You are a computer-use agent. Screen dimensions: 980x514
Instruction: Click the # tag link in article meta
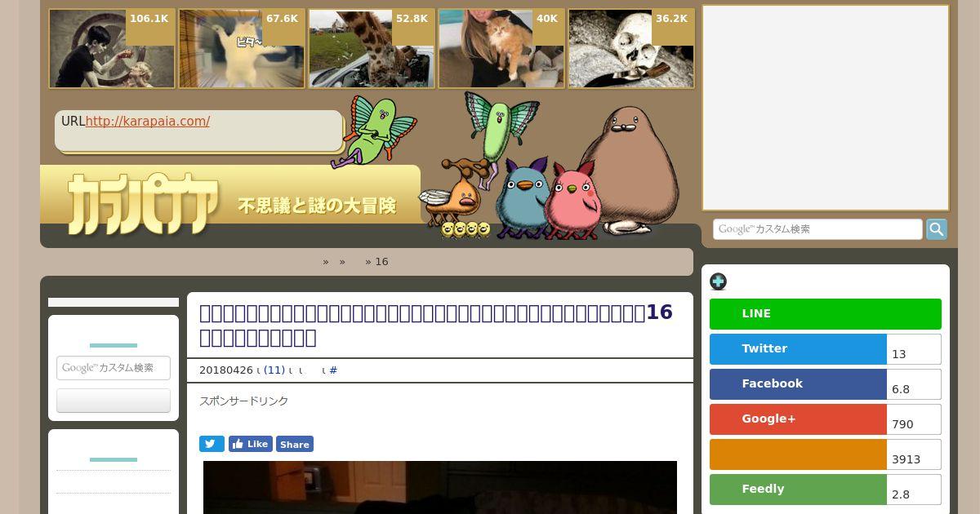(333, 370)
